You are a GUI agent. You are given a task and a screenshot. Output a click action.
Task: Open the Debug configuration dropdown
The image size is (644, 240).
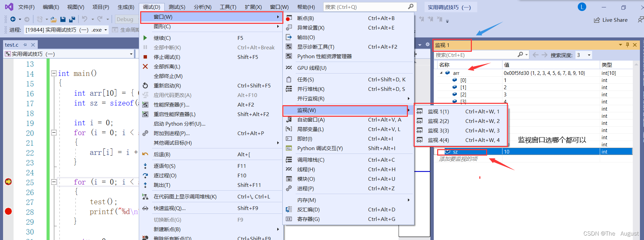coord(127,19)
